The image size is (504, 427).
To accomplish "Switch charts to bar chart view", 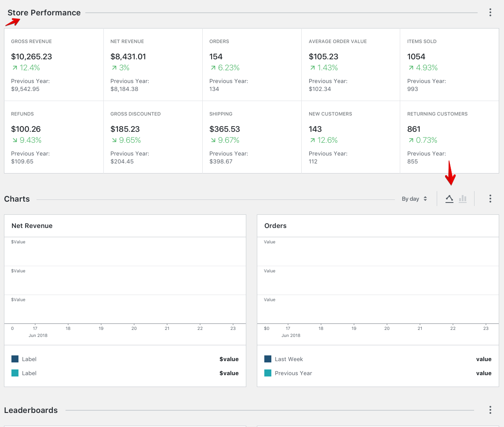I will tap(463, 199).
